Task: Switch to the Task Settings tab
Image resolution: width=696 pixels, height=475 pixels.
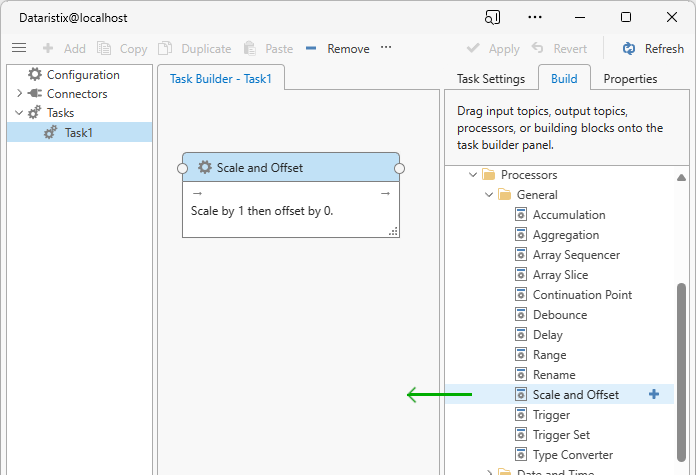Action: [490, 79]
